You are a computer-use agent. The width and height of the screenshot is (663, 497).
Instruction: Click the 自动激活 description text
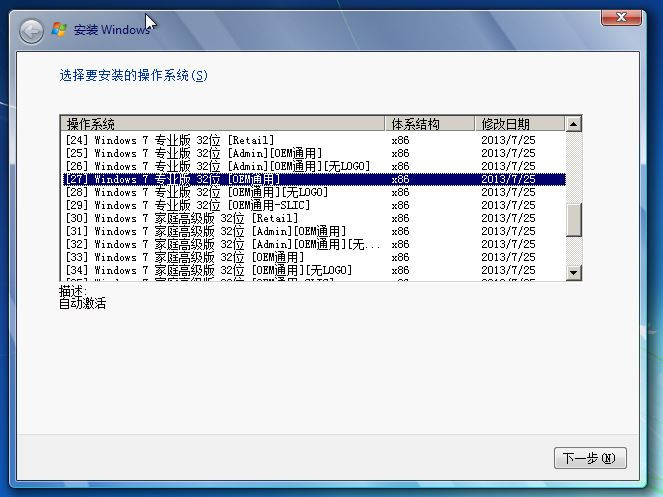tap(82, 303)
